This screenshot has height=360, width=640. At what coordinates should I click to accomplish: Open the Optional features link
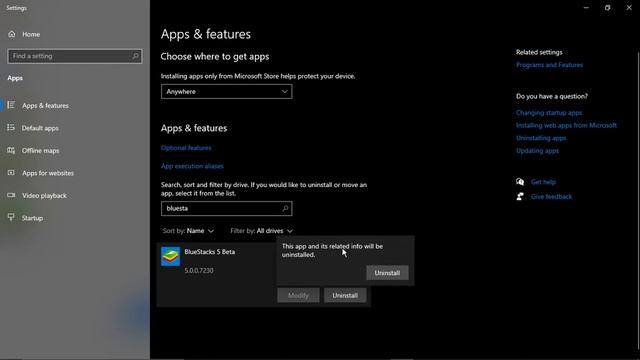pos(186,148)
